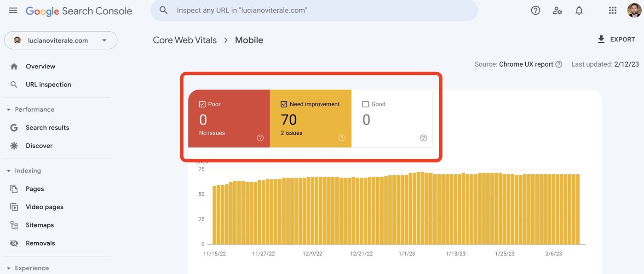Click the Sitemaps tree icon
Image resolution: width=644 pixels, height=274 pixels.
[x=14, y=225]
